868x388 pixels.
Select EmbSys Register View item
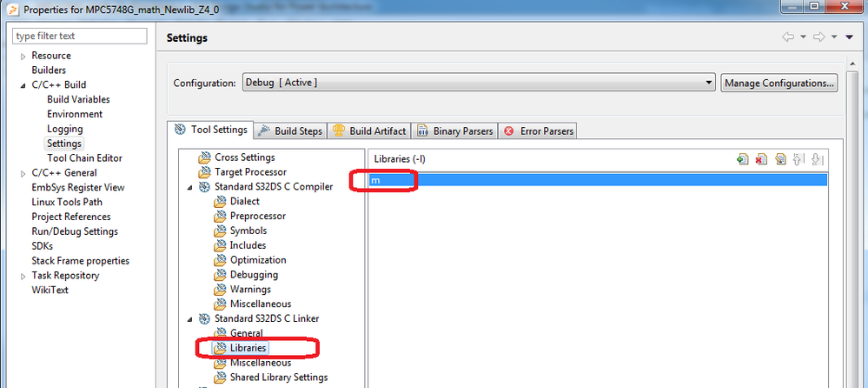pos(78,187)
